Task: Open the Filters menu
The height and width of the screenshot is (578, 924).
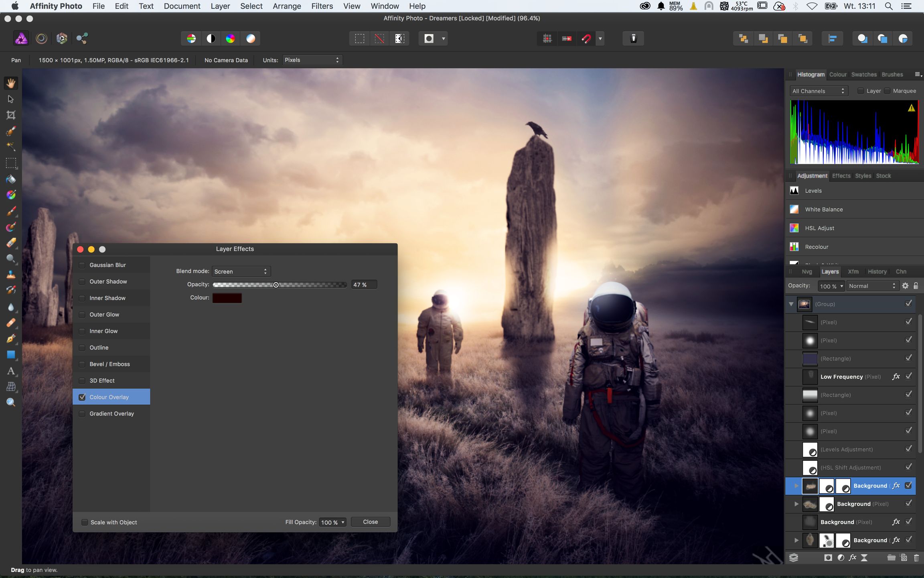Action: [x=322, y=6]
